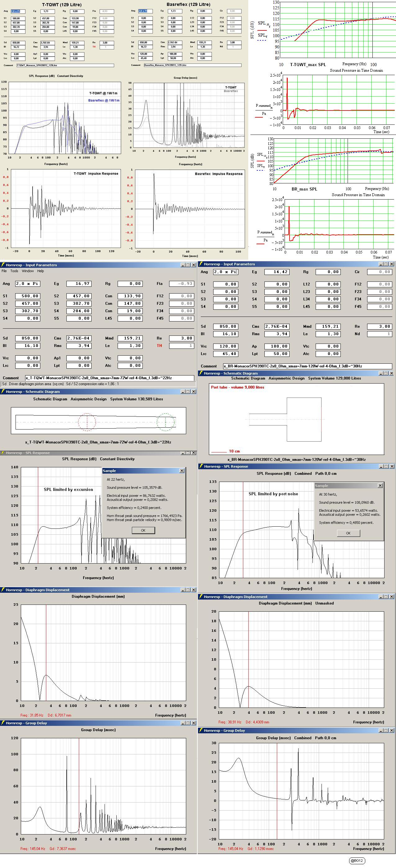Select the Con field showing 133,90
The image size is (396, 868).
(x=130, y=296)
